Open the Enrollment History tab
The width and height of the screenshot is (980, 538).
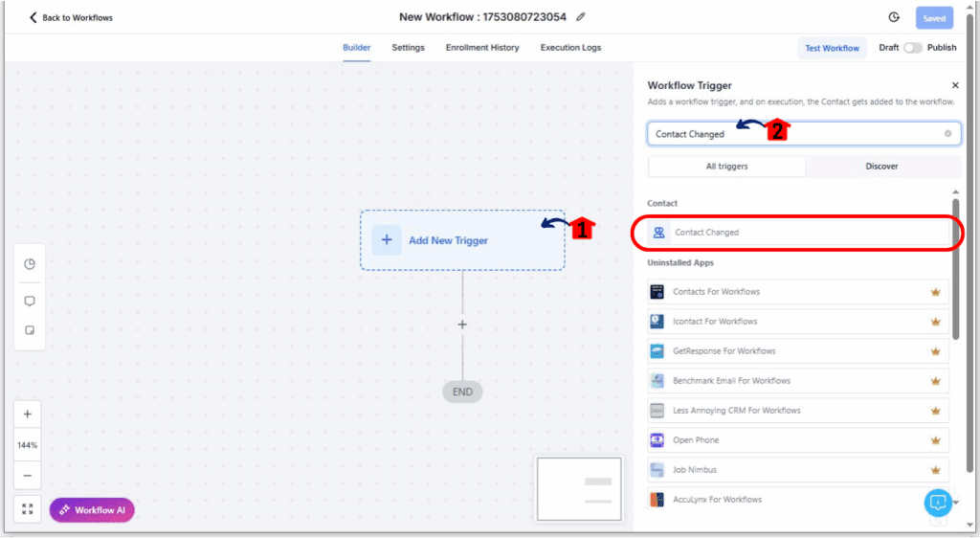(x=482, y=48)
